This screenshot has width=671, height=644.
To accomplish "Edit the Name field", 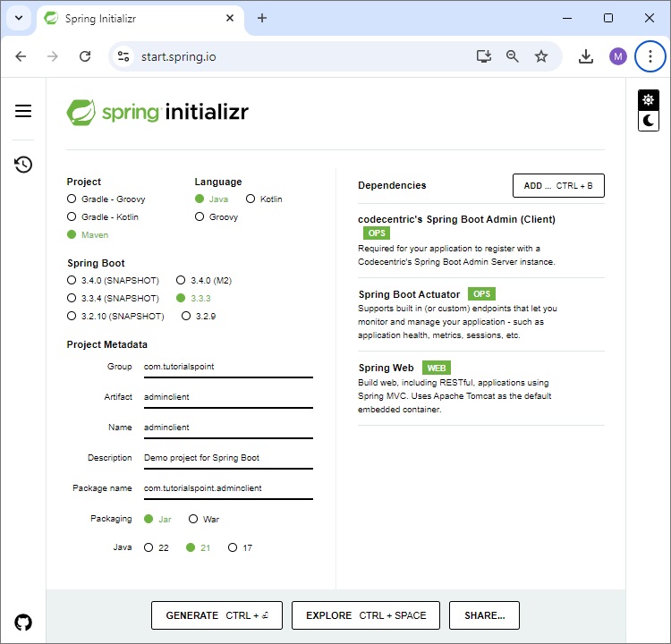I will 228,428.
